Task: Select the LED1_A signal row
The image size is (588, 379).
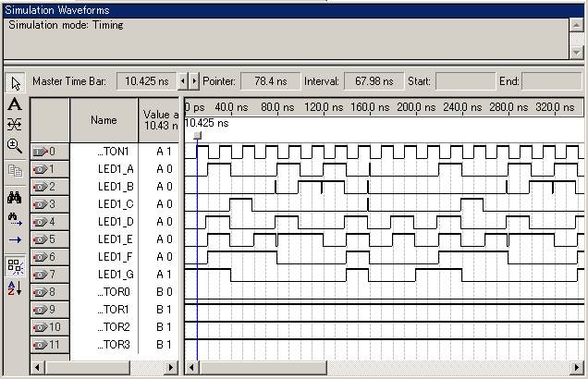Action: point(116,169)
